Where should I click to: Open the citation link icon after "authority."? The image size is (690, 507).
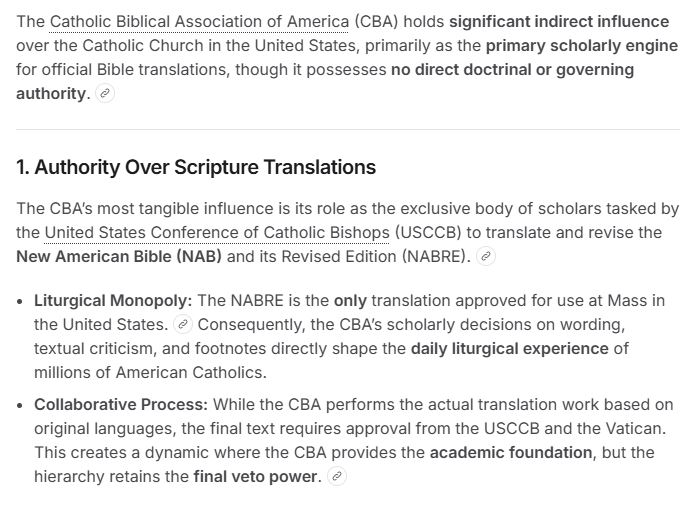click(105, 94)
